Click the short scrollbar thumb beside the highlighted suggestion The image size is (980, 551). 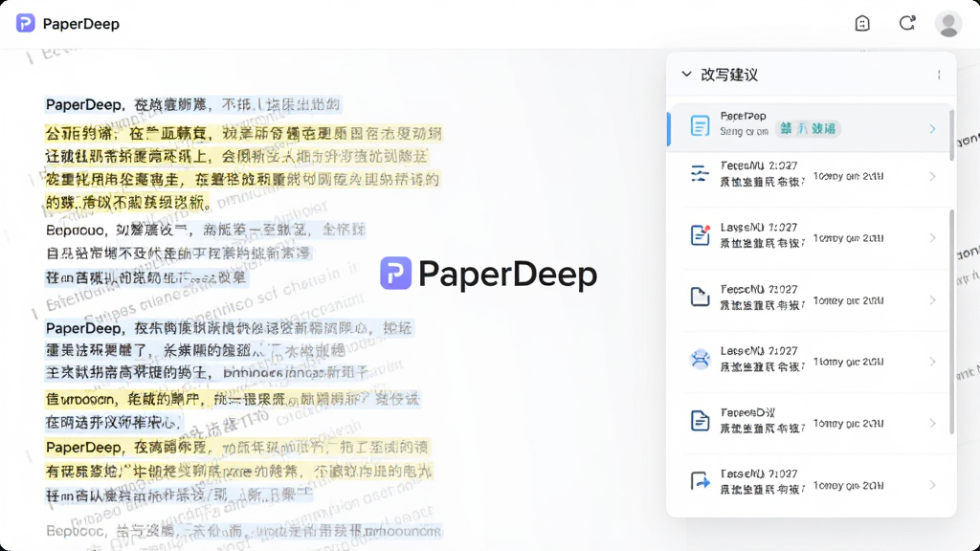click(952, 135)
